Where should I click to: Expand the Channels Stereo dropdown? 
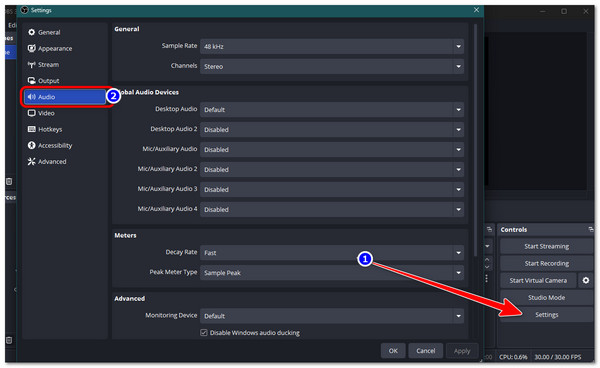coord(332,66)
